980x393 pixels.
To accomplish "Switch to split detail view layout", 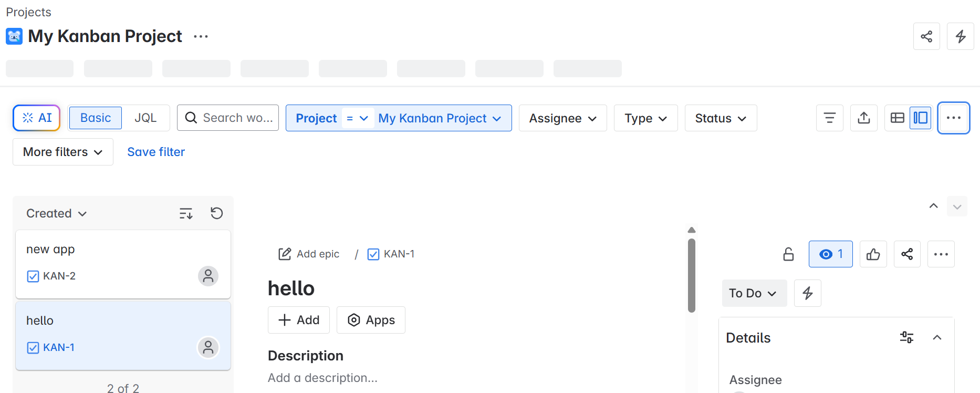I will coord(920,118).
